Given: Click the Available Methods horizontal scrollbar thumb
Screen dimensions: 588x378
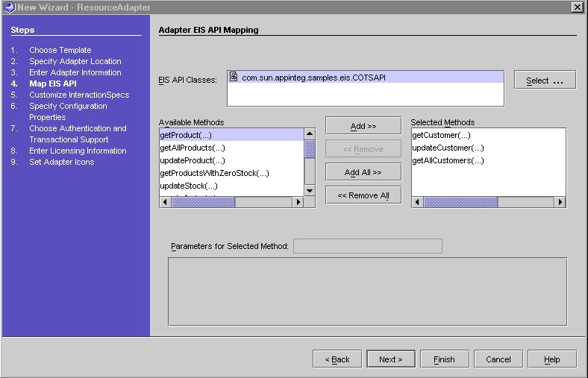Looking at the screenshot, I should pos(203,202).
